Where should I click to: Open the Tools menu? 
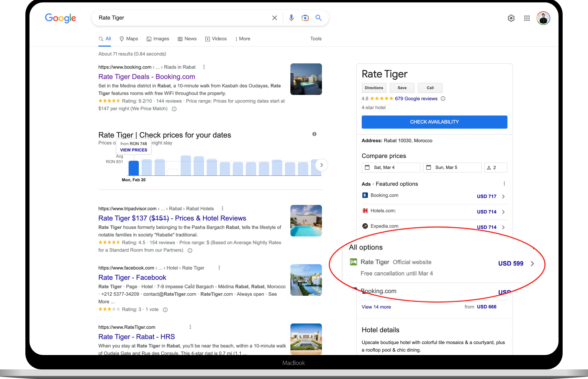click(316, 39)
